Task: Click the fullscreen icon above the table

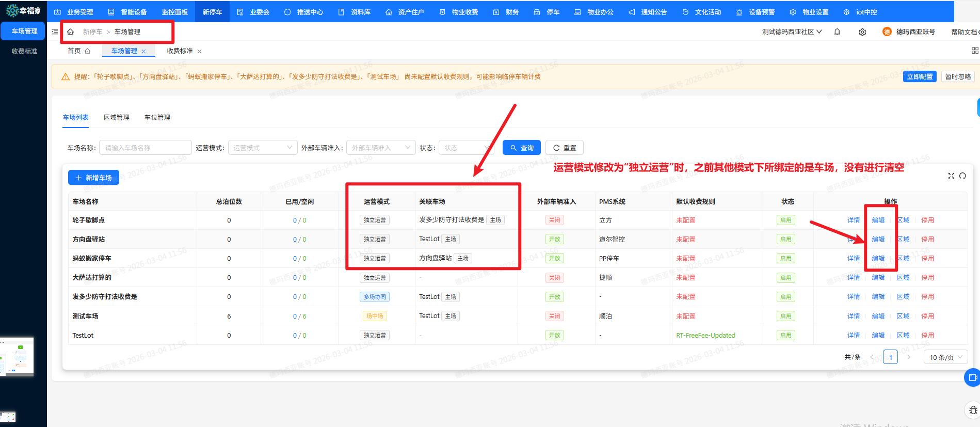Action: pyautogui.click(x=951, y=176)
